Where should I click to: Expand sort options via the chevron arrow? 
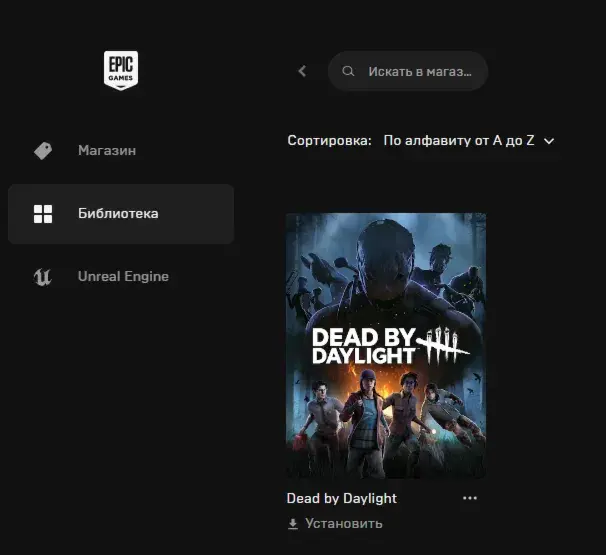point(549,141)
